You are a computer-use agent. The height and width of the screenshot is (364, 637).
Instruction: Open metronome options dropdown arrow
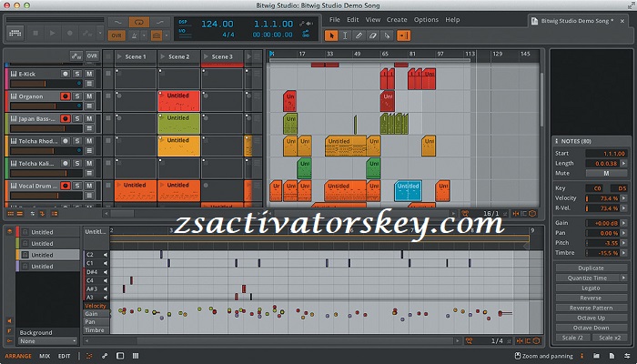coord(144,35)
